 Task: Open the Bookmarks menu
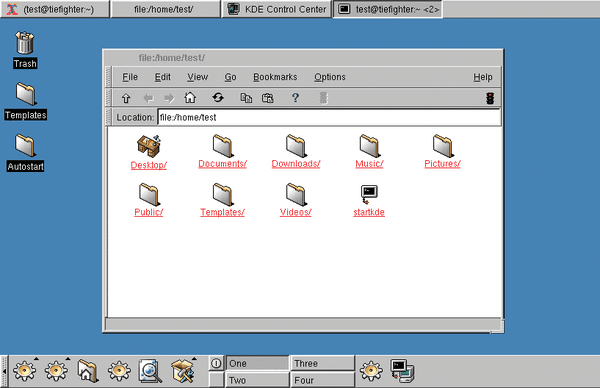point(275,77)
